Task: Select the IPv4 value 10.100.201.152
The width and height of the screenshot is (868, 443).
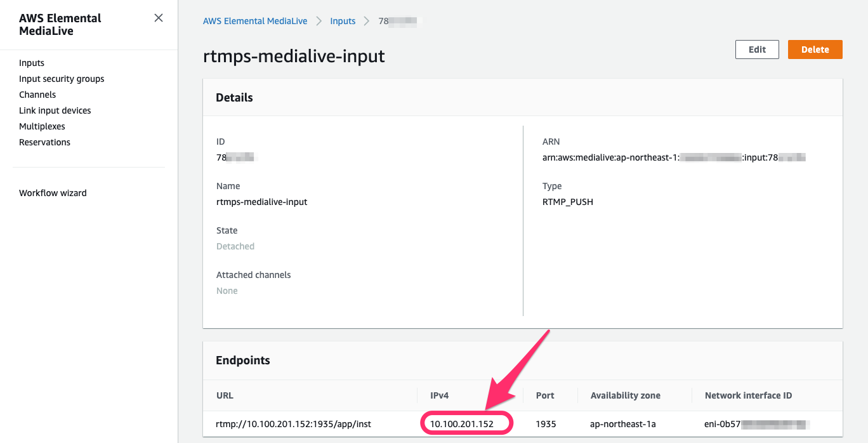Action: (x=462, y=423)
